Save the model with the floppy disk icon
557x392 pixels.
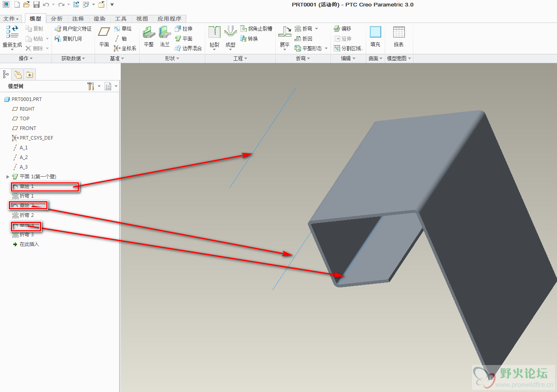pyautogui.click(x=36, y=5)
